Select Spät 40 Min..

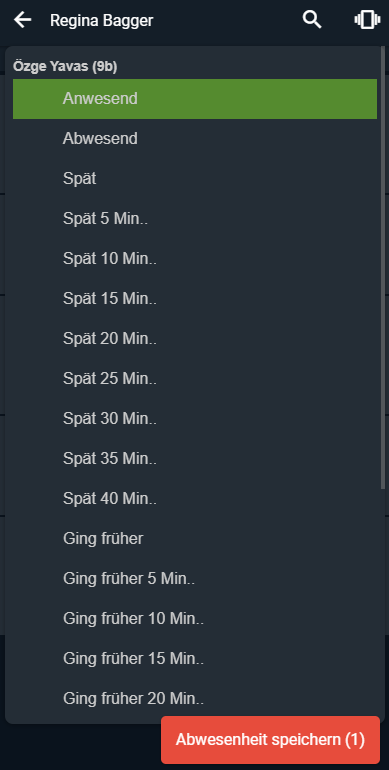pos(195,499)
